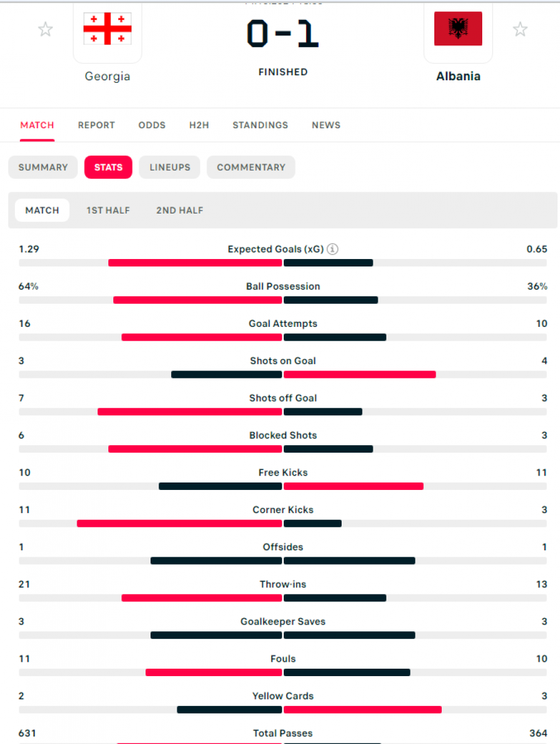Select full Match statistics filter
This screenshot has width=560, height=744.
click(42, 210)
